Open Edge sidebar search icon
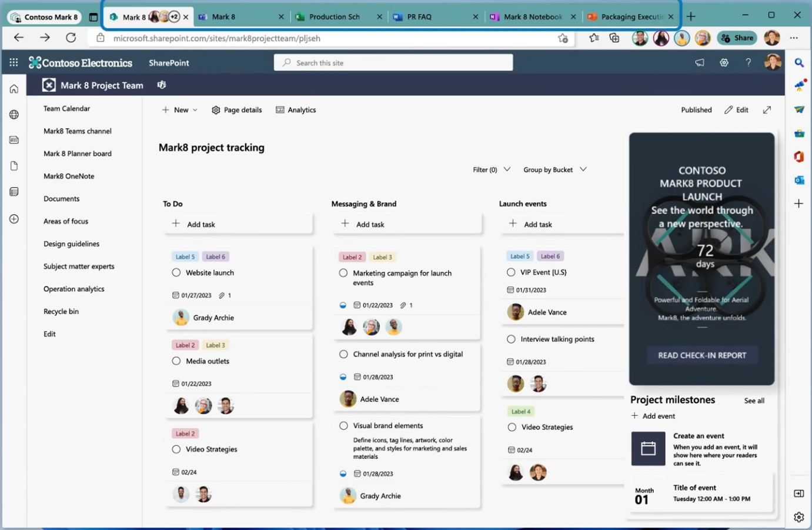 click(x=799, y=62)
